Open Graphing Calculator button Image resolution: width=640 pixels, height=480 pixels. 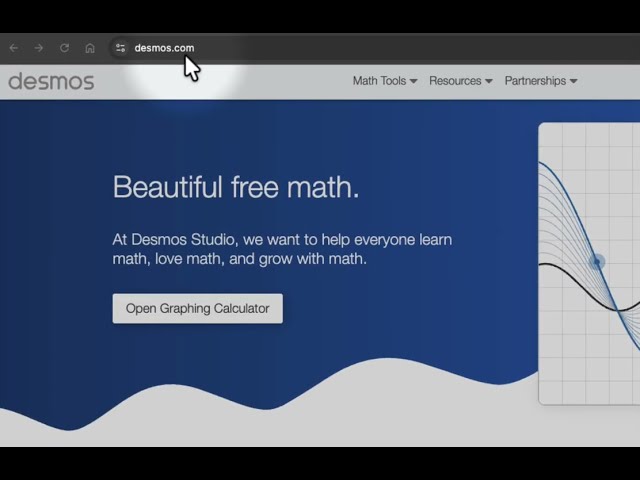[198, 309]
